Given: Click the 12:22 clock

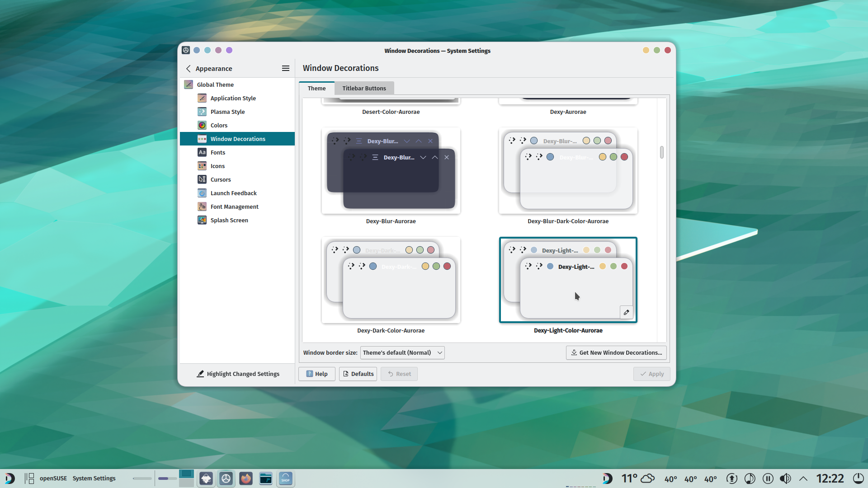Looking at the screenshot, I should pos(830,478).
